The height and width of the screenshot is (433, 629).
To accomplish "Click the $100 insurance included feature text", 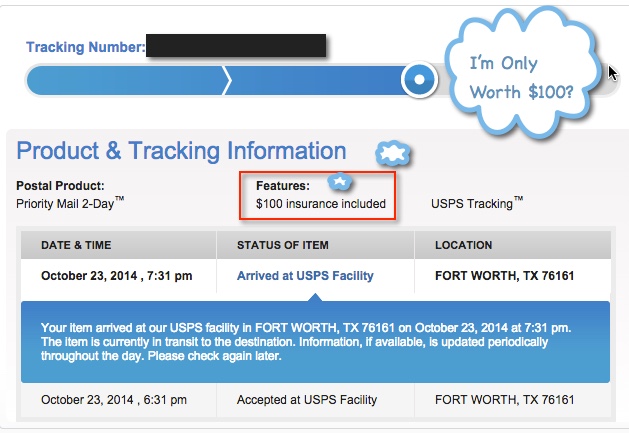I will point(321,204).
